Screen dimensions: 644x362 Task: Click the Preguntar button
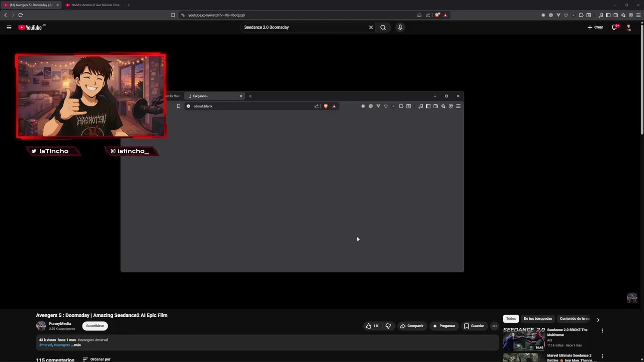coord(444,326)
